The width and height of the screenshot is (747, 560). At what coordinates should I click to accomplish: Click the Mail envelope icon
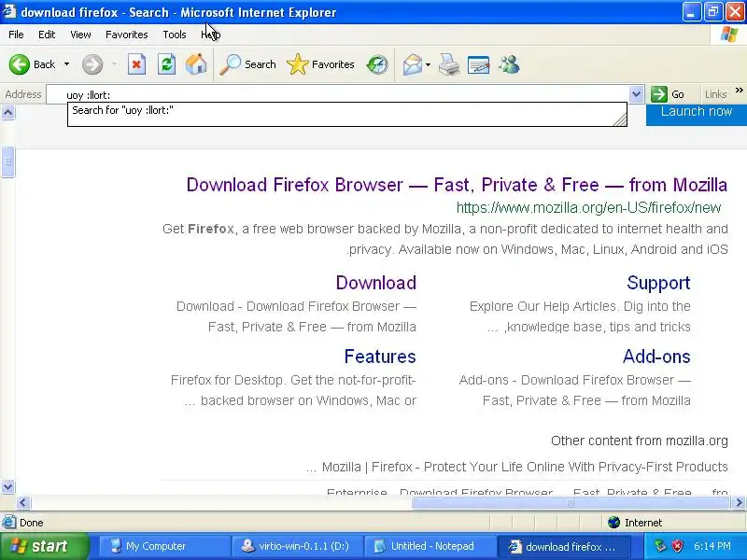[413, 64]
